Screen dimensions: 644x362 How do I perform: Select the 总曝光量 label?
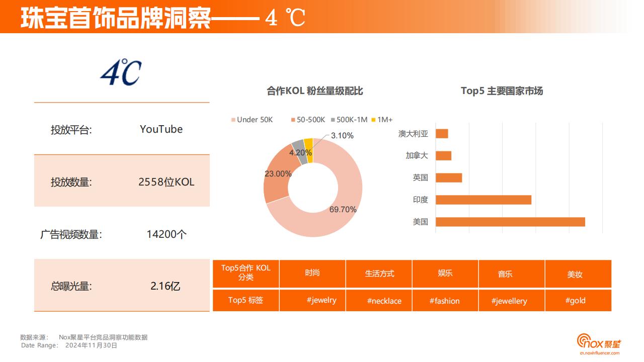71,287
